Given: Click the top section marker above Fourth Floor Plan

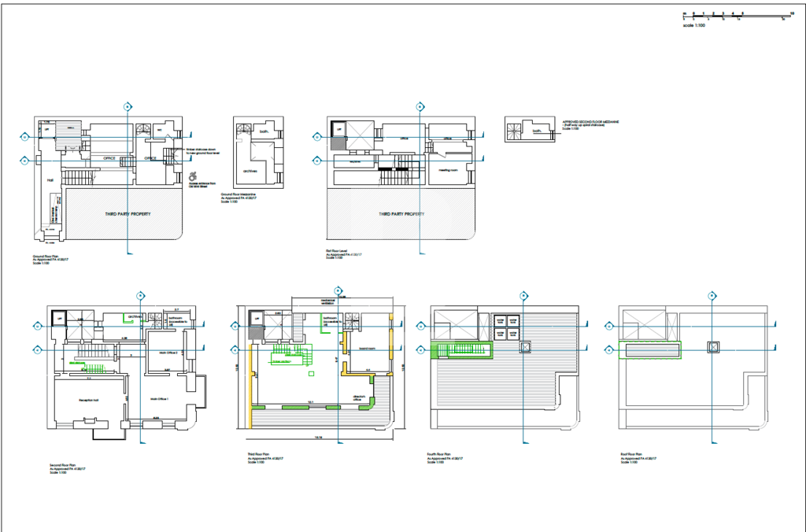Looking at the screenshot, I should tap(523, 295).
